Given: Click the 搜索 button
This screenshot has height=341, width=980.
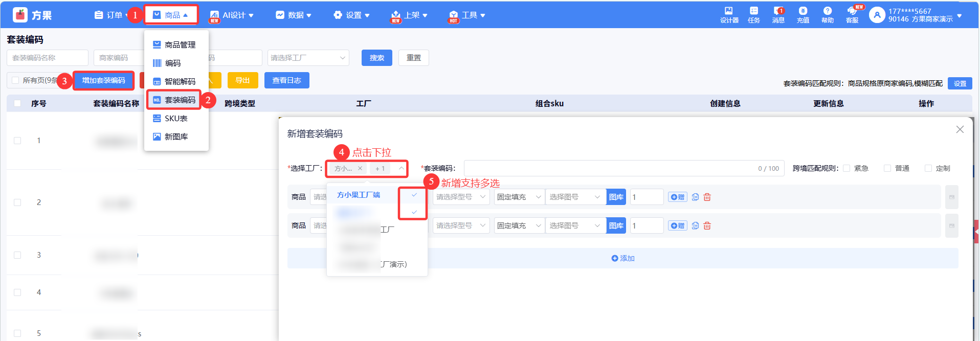Looking at the screenshot, I should point(377,58).
